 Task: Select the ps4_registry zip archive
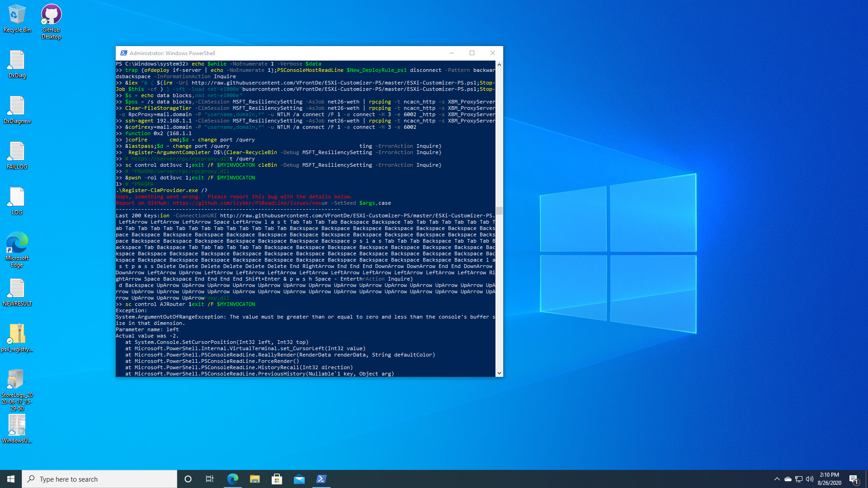(x=17, y=338)
